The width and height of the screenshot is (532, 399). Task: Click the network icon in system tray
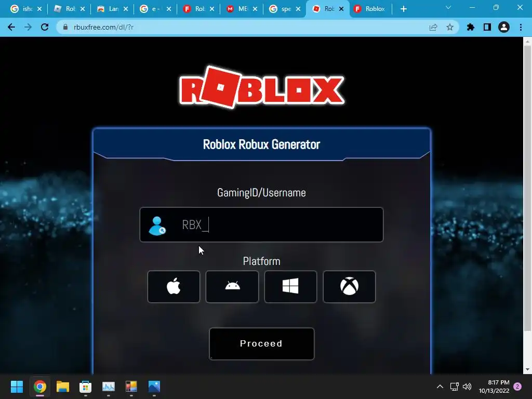[454, 387]
